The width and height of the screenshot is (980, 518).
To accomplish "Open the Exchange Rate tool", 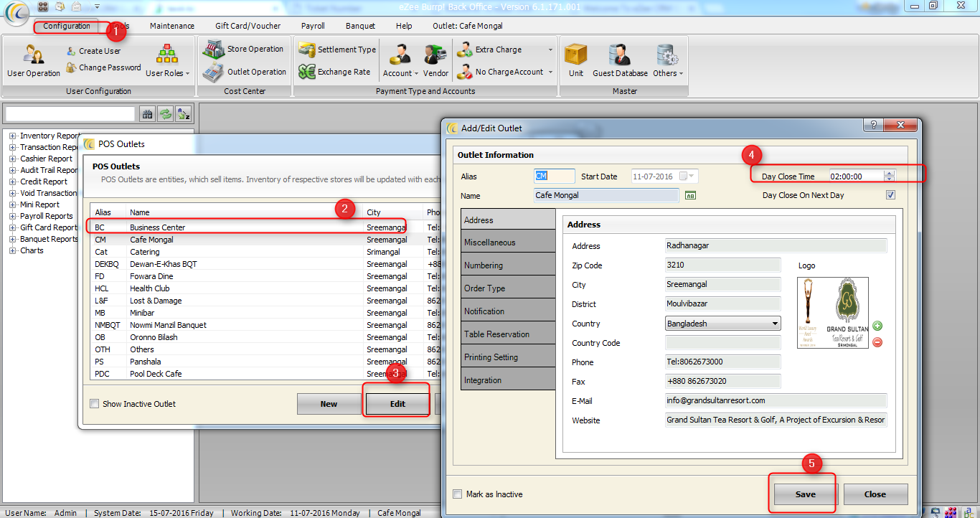I will tap(334, 72).
